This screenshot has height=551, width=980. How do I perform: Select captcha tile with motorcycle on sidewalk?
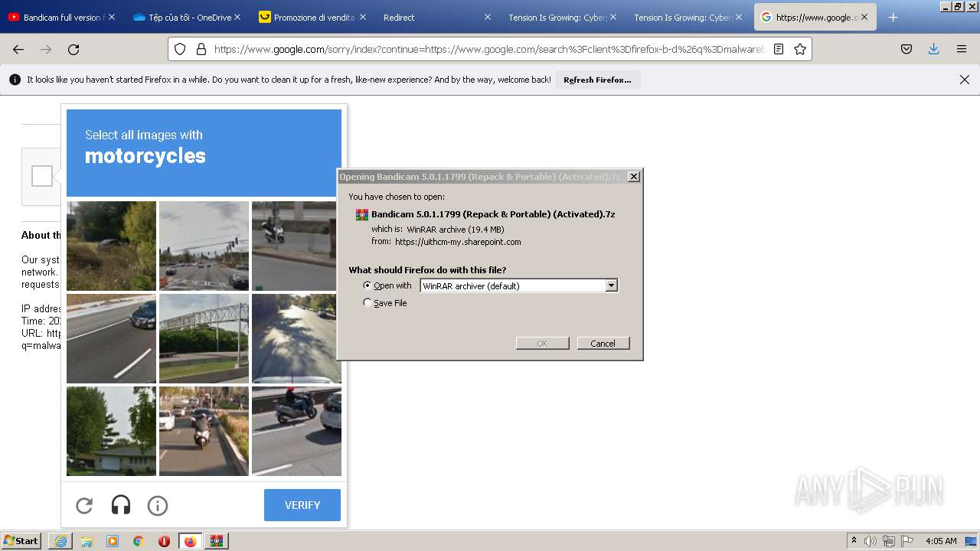click(x=296, y=246)
